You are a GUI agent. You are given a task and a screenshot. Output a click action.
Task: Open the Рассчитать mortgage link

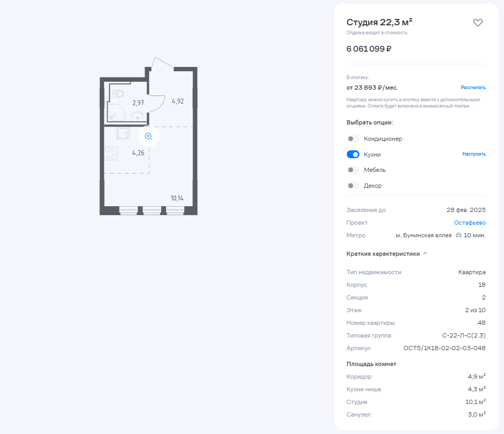point(473,88)
